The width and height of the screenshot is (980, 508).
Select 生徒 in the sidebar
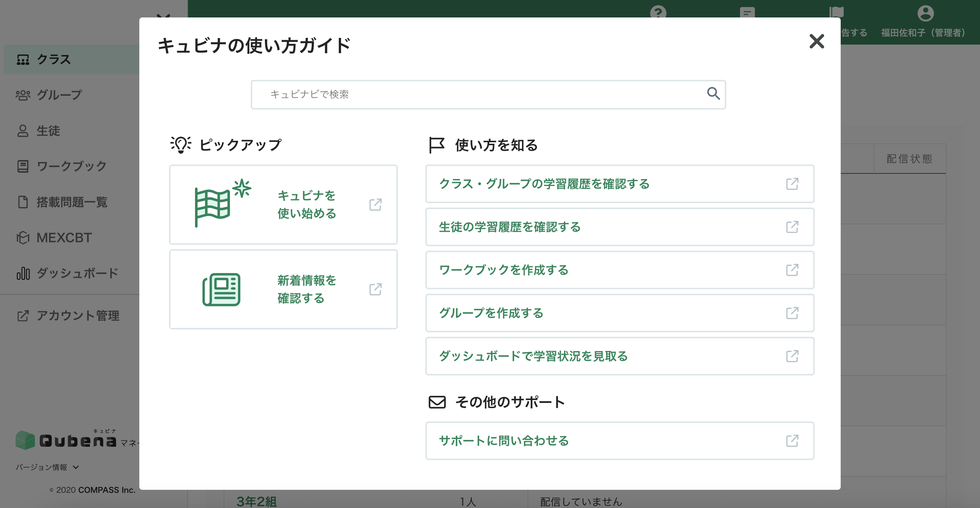coord(72,130)
